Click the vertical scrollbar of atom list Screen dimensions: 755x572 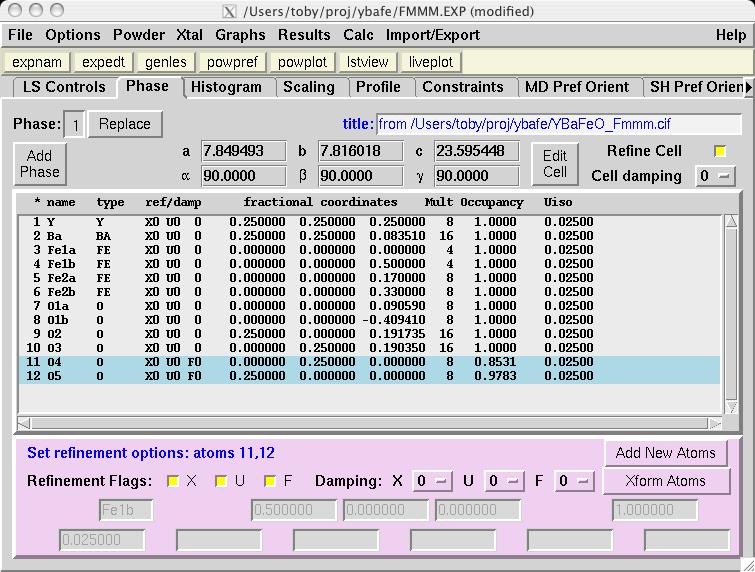click(731, 314)
